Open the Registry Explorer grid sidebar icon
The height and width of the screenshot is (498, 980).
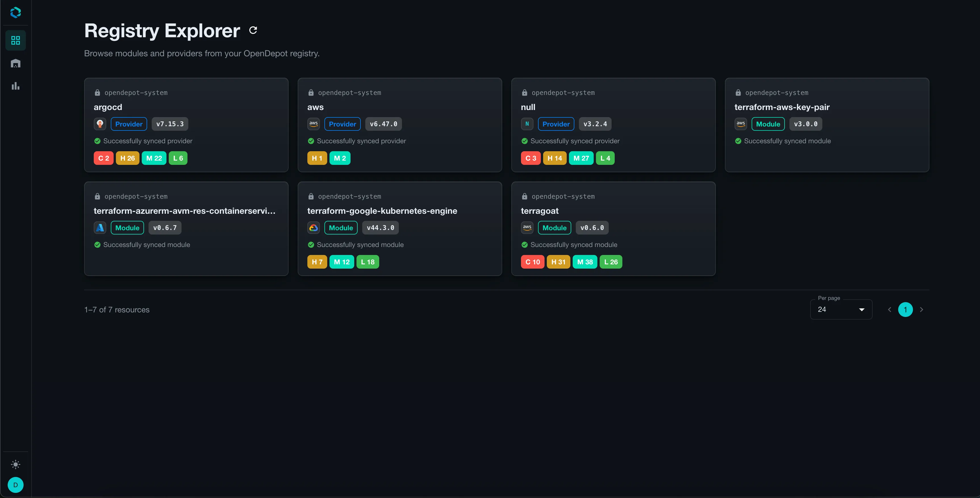(x=16, y=40)
